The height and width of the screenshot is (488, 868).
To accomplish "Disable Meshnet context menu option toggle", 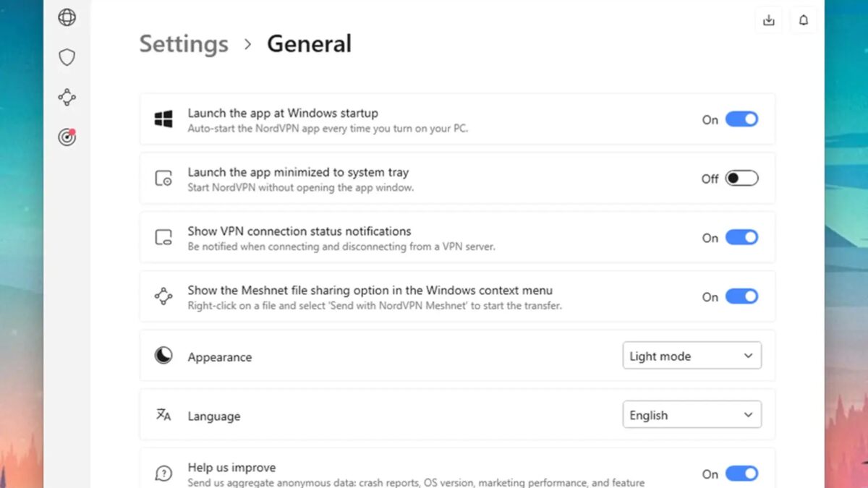I will pyautogui.click(x=741, y=296).
